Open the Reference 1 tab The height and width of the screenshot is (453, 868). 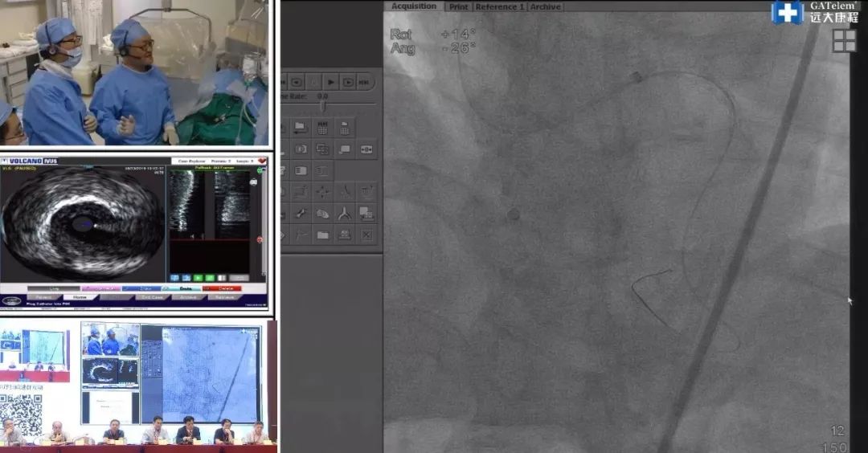coord(499,6)
